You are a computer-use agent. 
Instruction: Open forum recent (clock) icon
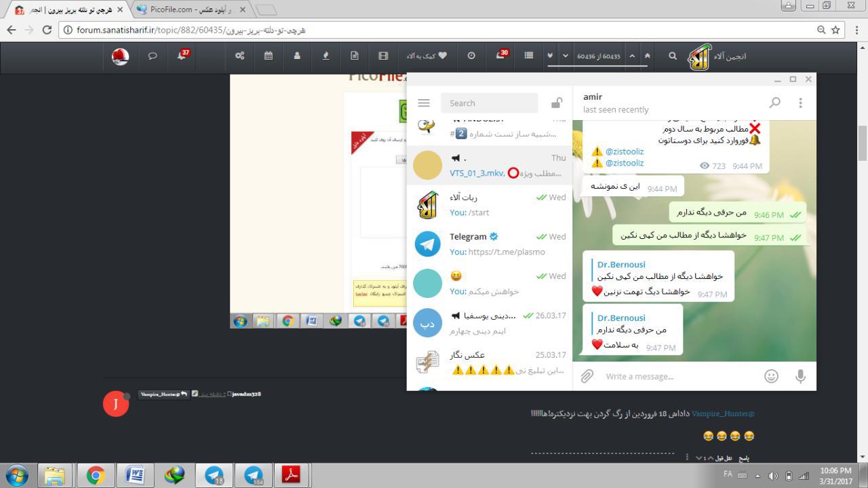471,56
